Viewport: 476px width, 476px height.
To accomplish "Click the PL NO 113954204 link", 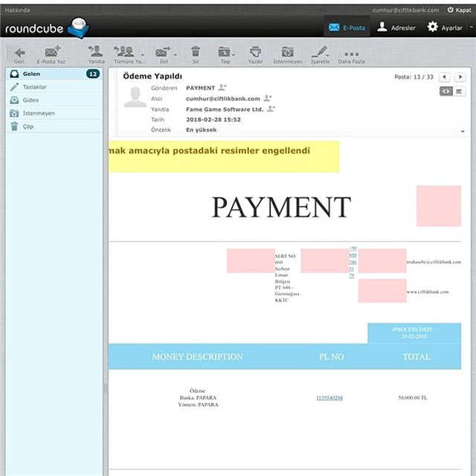I will pyautogui.click(x=329, y=398).
